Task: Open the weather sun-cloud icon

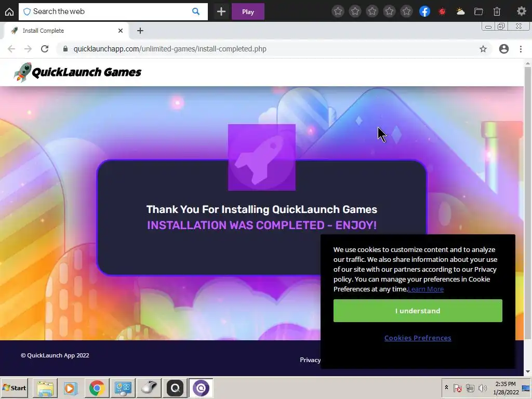Action: click(x=460, y=11)
